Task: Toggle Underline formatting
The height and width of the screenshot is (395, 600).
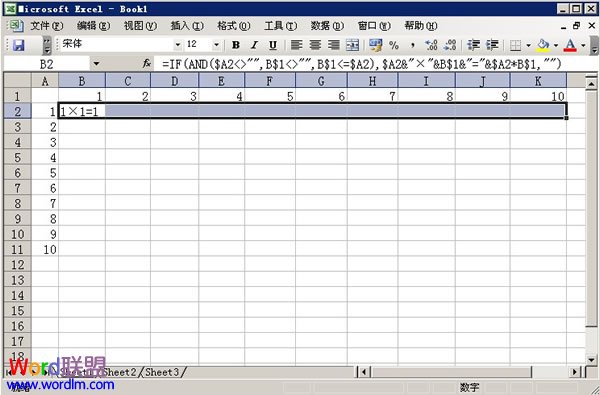Action: click(x=272, y=45)
